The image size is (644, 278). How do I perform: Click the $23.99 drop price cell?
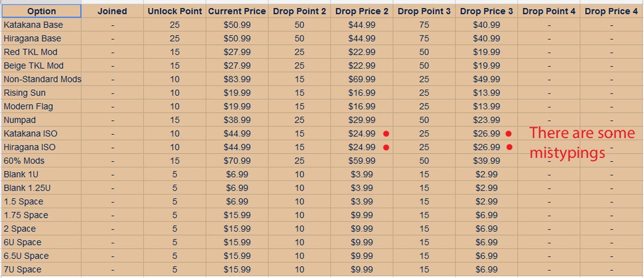[486, 120]
